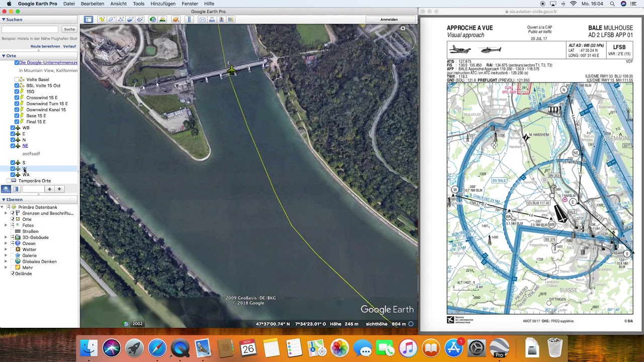Uncheck the WB placemark checkbox
Image resolution: width=644 pixels, height=362 pixels.
click(13, 128)
